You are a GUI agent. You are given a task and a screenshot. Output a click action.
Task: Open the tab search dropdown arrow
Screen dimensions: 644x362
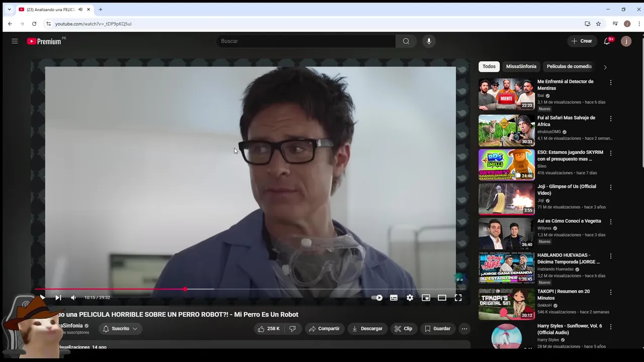9,10
